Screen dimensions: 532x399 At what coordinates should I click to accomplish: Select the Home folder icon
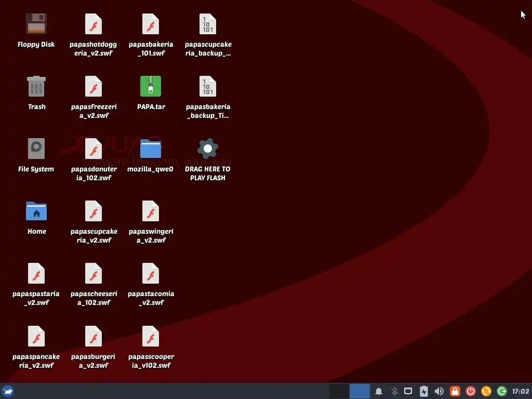coord(36,211)
